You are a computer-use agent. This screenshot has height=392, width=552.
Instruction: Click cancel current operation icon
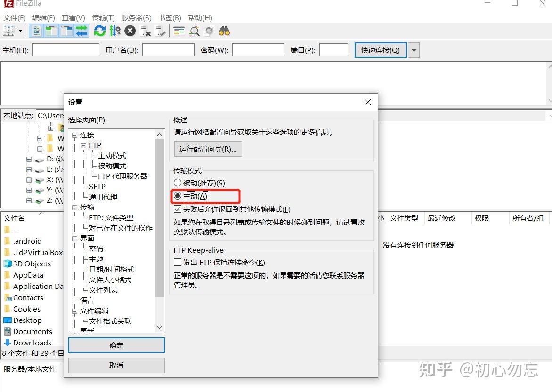[130, 31]
